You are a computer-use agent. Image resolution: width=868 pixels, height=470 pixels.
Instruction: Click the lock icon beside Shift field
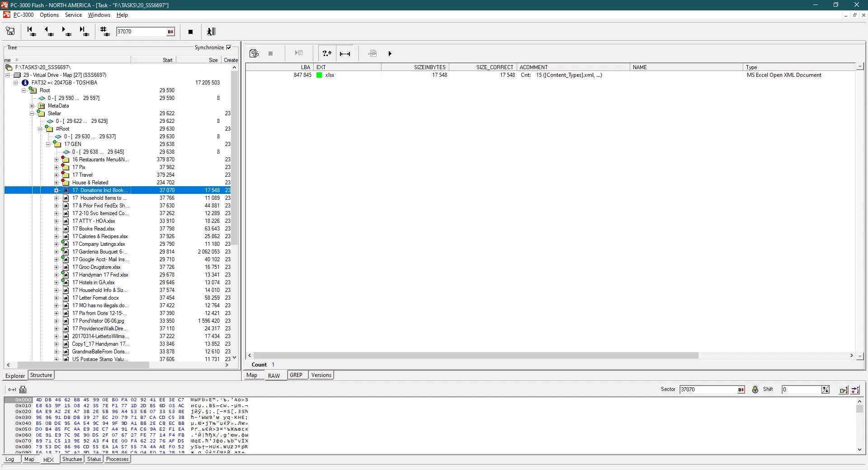[x=755, y=390]
